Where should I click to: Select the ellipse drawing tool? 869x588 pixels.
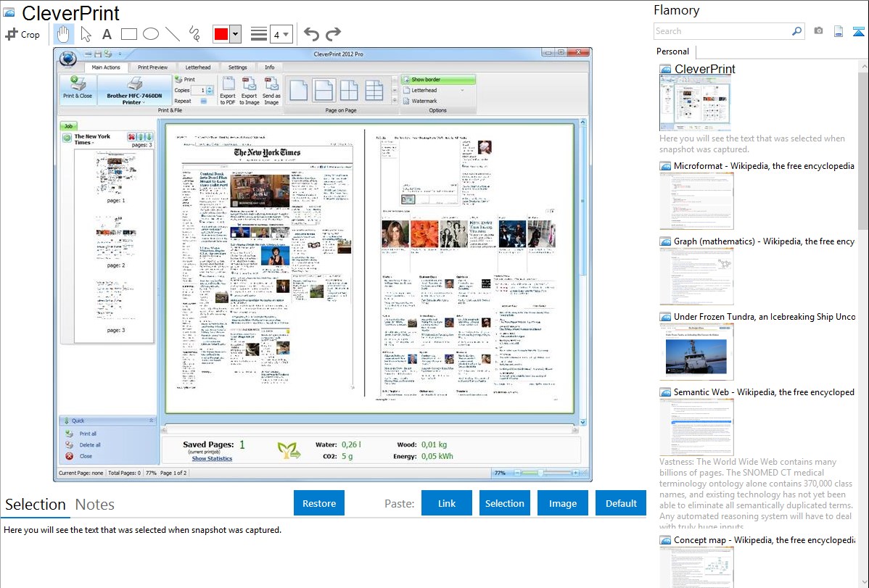pos(151,34)
